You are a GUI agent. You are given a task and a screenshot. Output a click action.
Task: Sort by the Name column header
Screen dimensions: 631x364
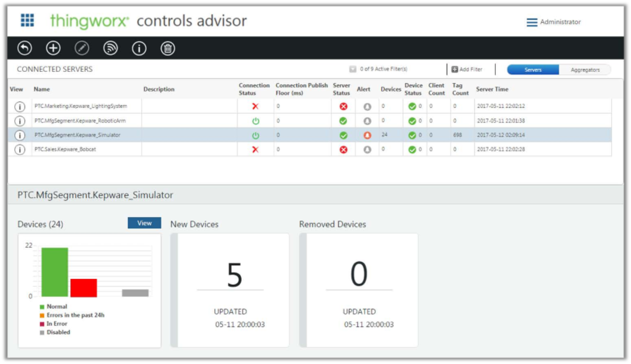42,89
